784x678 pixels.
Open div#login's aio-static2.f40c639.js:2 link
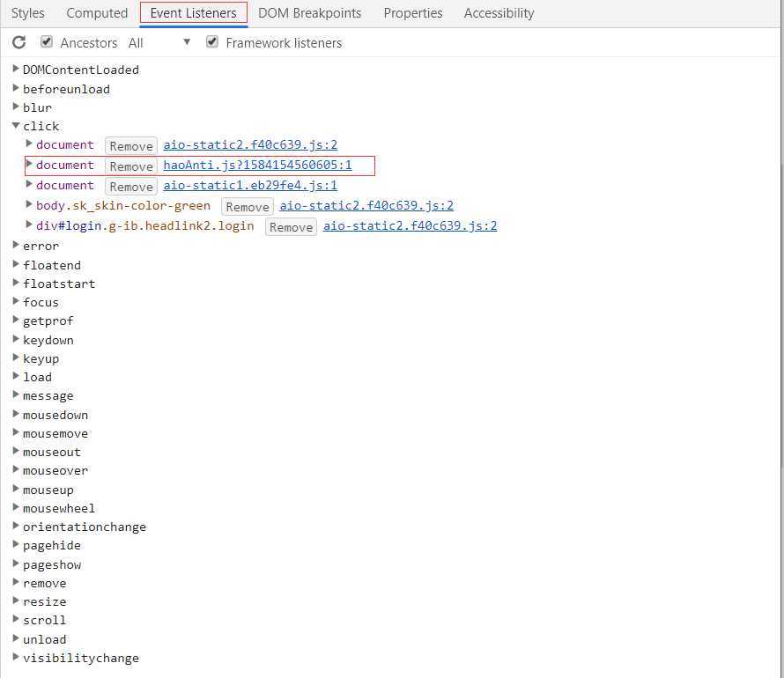pyautogui.click(x=410, y=225)
